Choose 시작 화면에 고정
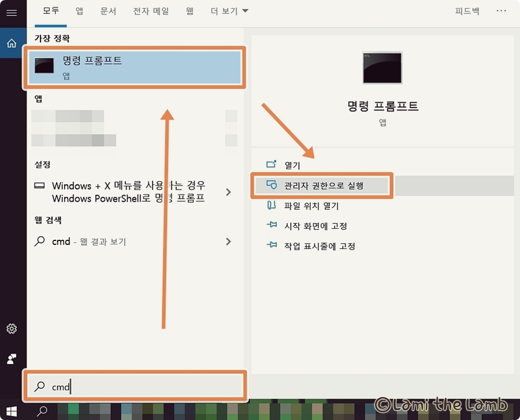 pyautogui.click(x=315, y=226)
